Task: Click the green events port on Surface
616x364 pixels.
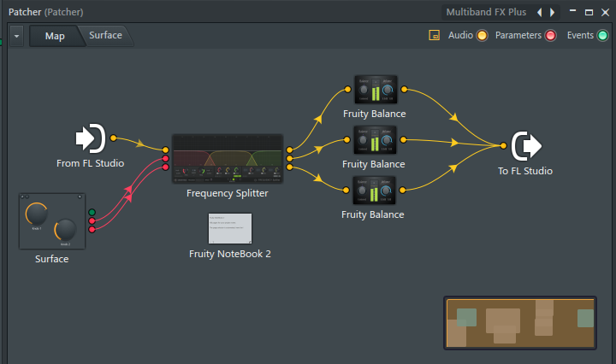Action: click(x=92, y=212)
